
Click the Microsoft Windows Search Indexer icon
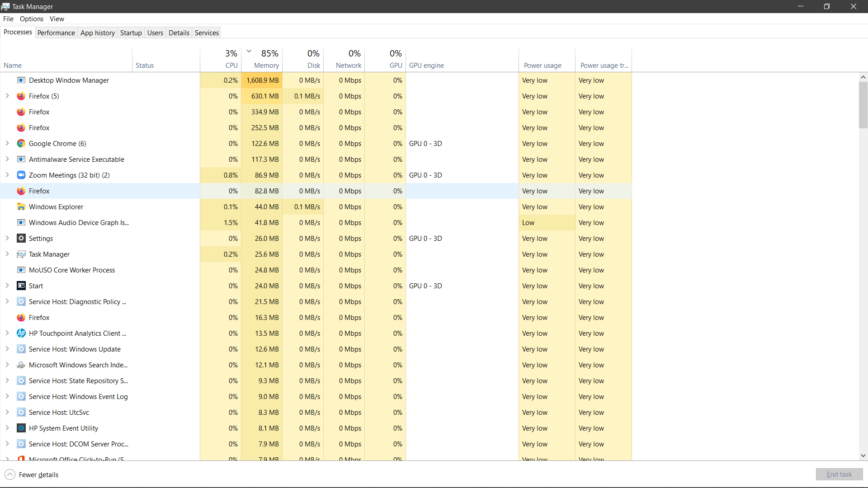point(21,365)
